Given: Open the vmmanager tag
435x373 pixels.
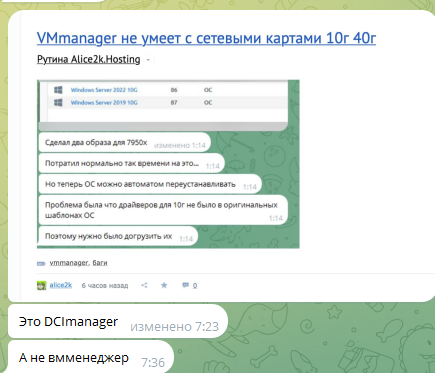Looking at the screenshot, I should click(69, 263).
